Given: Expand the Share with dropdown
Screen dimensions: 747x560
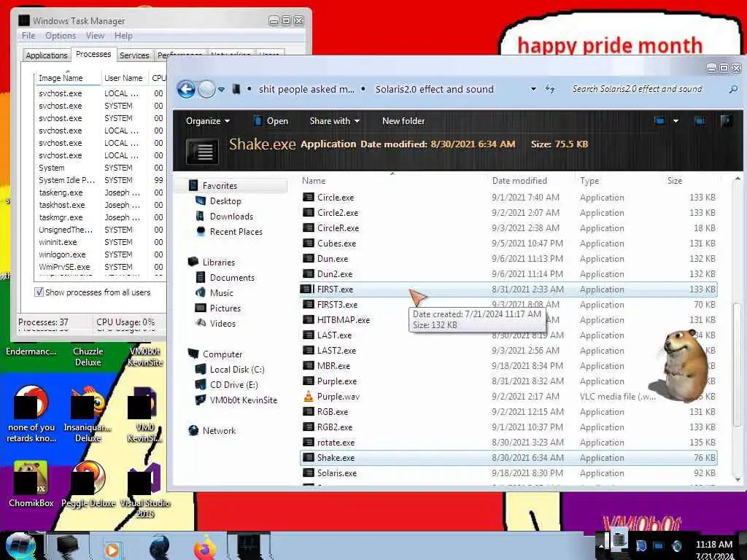Looking at the screenshot, I should point(334,121).
